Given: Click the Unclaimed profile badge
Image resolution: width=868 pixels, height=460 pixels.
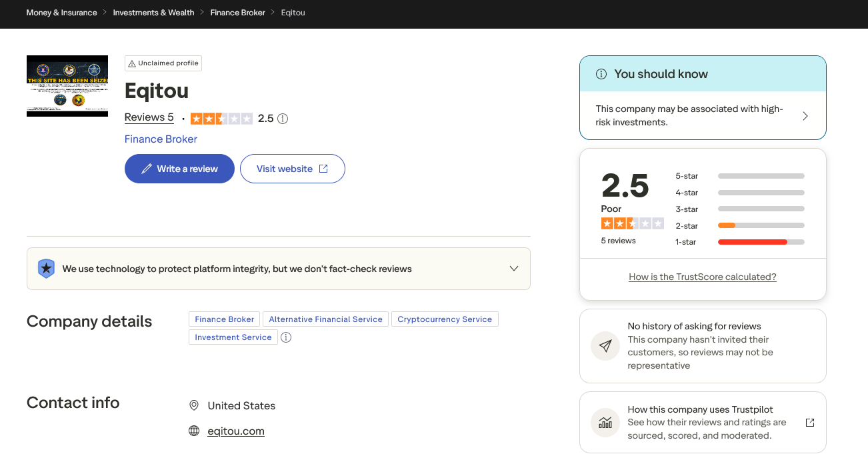Looking at the screenshot, I should click(x=163, y=63).
